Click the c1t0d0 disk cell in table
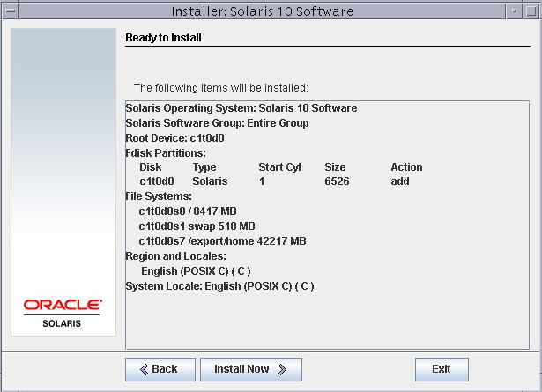Image resolution: width=542 pixels, height=392 pixels. (157, 181)
